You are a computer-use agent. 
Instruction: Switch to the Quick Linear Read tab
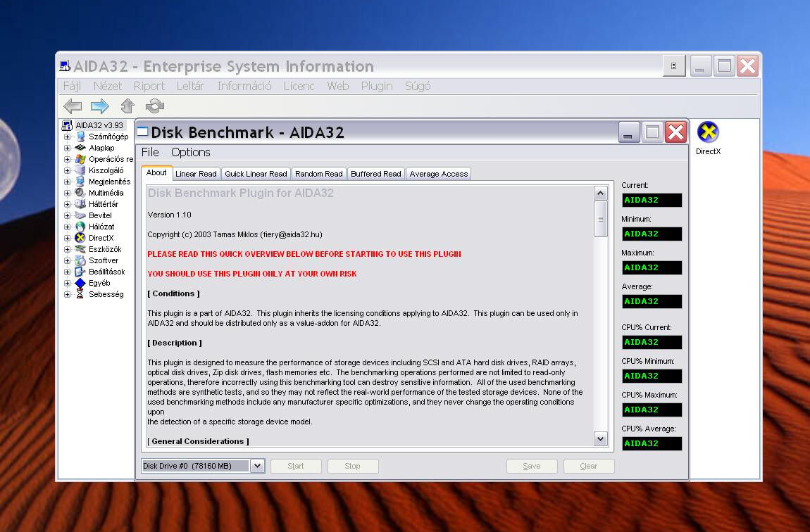pos(256,174)
